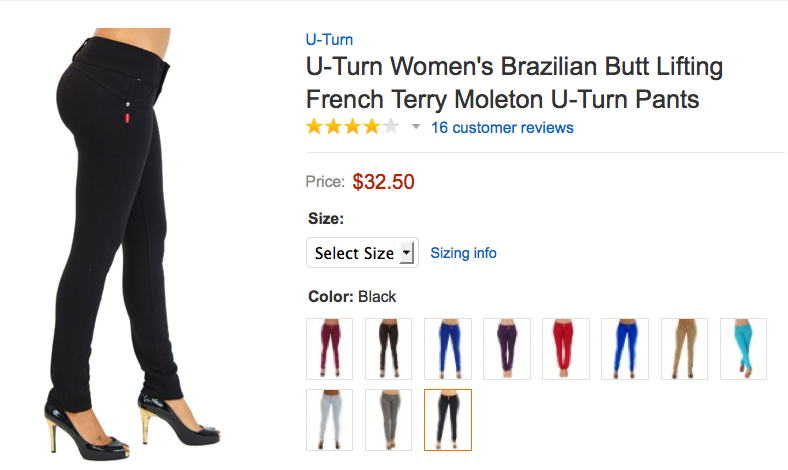Choose the gray pants color swatch
The height and width of the screenshot is (470, 788).
(x=388, y=420)
